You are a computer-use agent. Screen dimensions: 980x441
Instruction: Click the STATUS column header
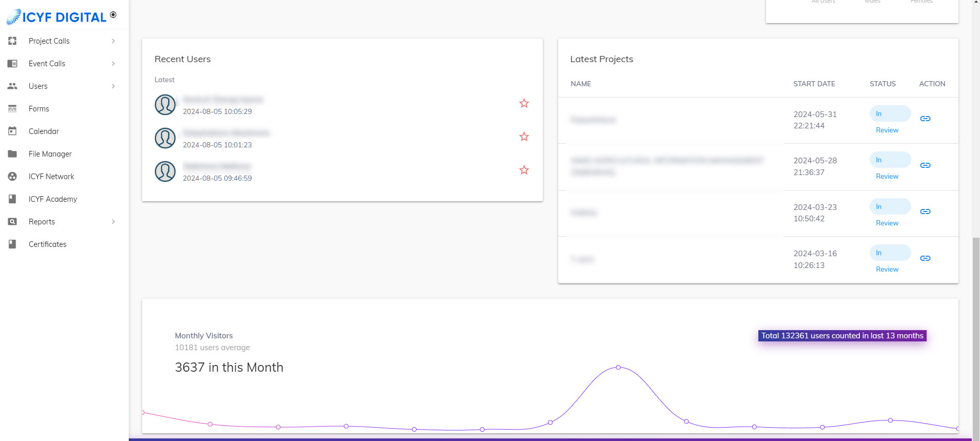(x=883, y=84)
